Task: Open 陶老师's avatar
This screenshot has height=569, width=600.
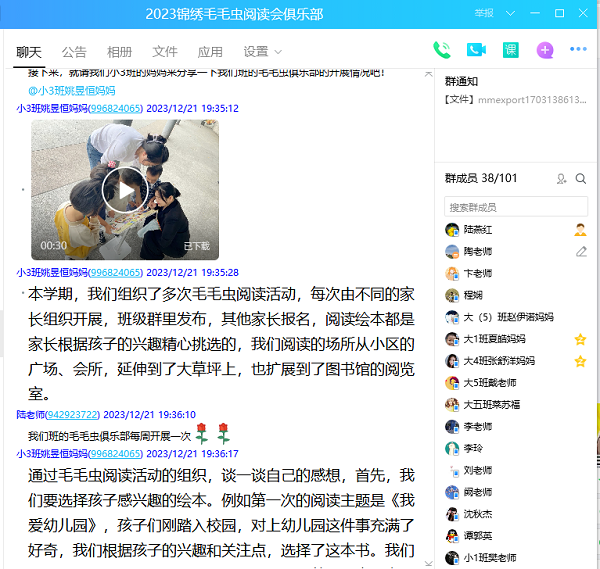Action: pos(452,251)
